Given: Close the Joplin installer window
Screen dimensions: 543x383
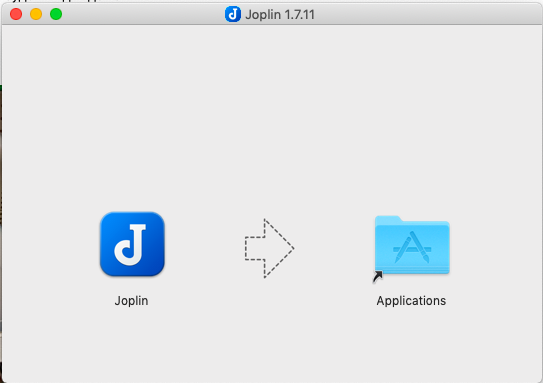Looking at the screenshot, I should (x=16, y=14).
